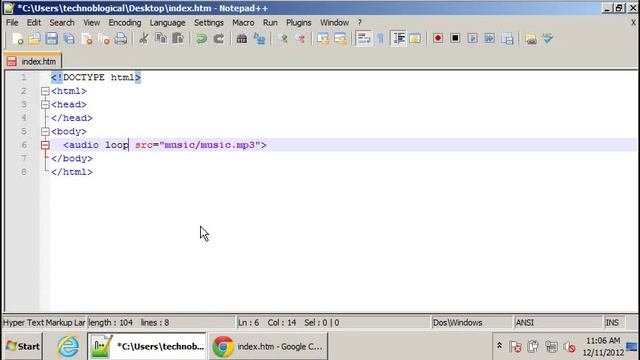Open the View menu
Image resolution: width=640 pixels, height=360 pixels.
coord(91,22)
